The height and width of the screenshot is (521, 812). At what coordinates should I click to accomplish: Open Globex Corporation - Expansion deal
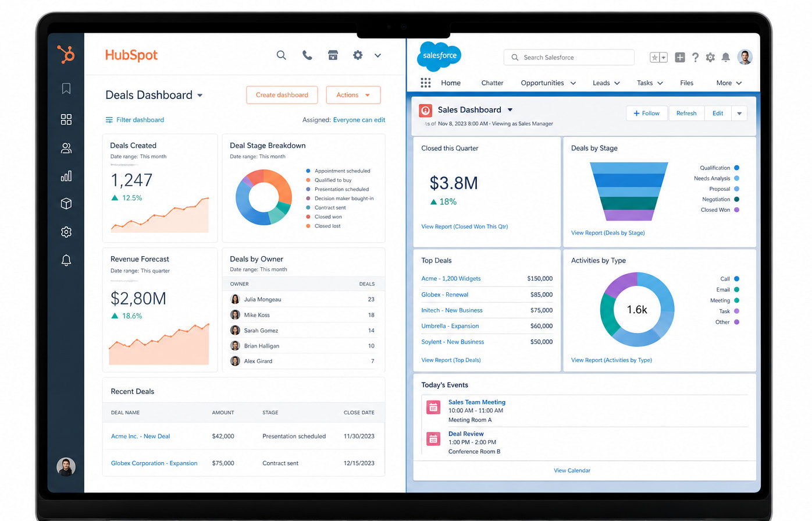pos(154,463)
